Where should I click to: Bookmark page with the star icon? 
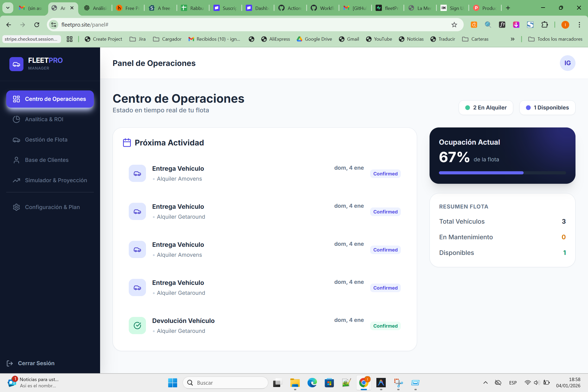pos(454,25)
